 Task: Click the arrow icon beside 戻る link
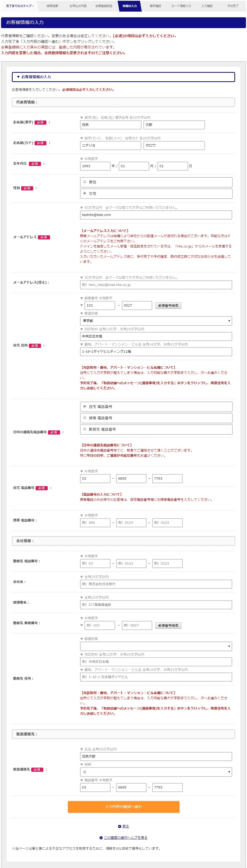119,826
